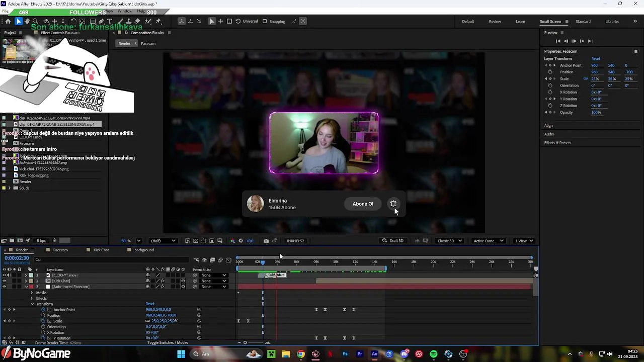Open Photoshop from the taskbar
The height and width of the screenshot is (362, 644).
345,354
